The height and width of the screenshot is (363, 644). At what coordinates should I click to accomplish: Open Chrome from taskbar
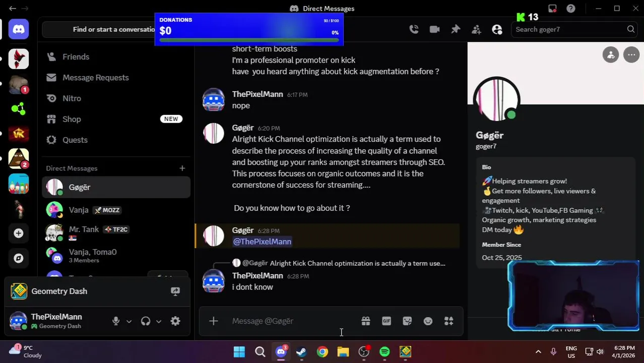point(322,352)
